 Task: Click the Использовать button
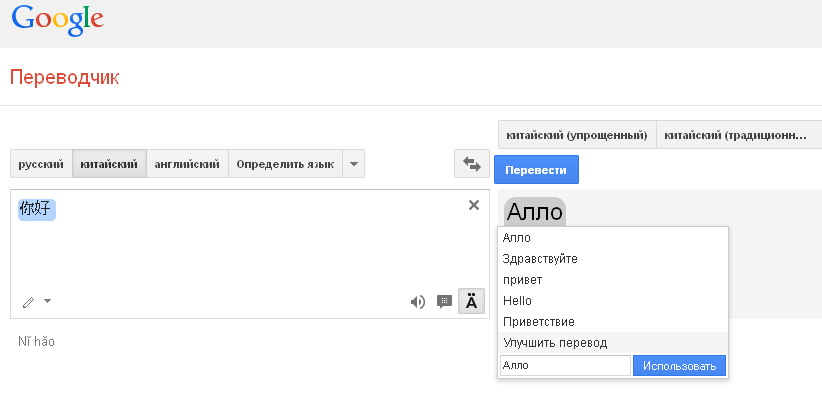pyautogui.click(x=679, y=366)
